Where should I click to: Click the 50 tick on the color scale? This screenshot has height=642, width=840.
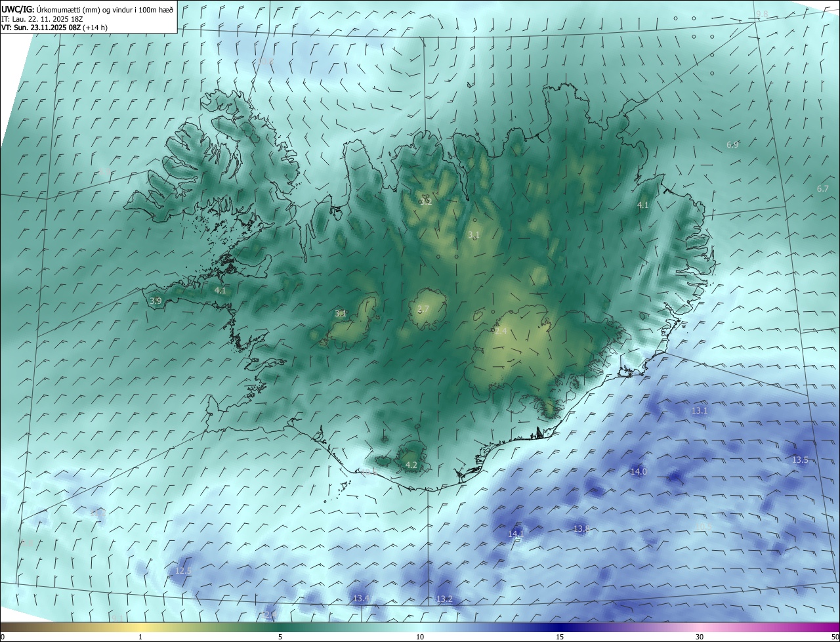[835, 637]
